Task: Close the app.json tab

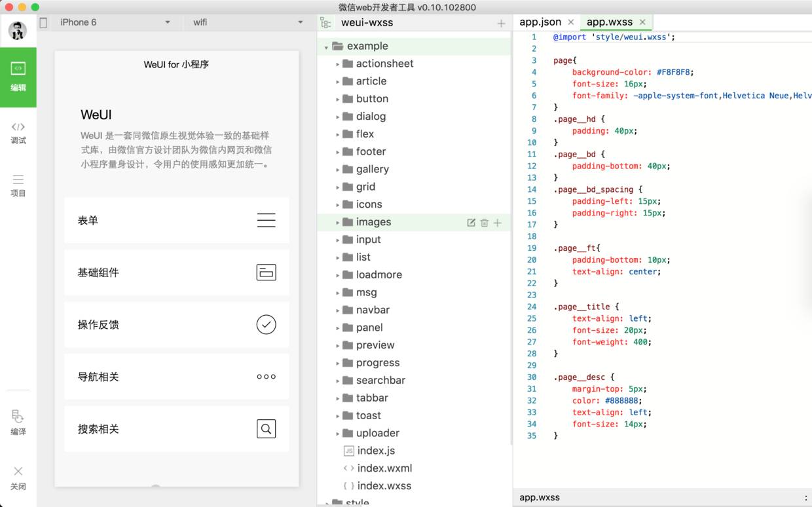Action: point(571,22)
